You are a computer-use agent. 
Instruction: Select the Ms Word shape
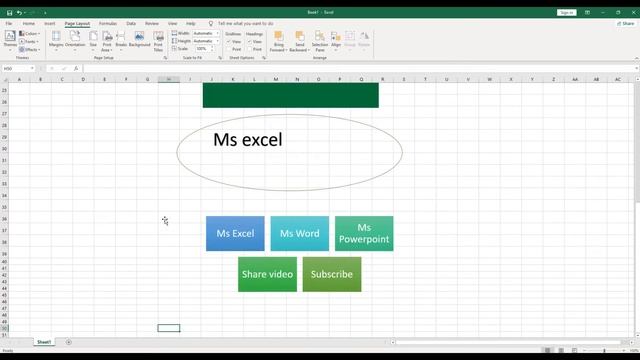click(300, 233)
